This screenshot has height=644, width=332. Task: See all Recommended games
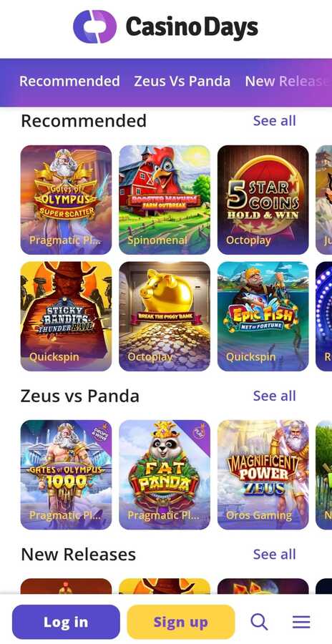click(275, 121)
